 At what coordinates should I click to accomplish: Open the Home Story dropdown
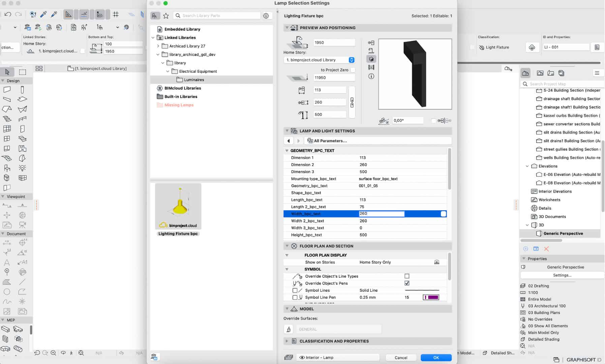(352, 60)
